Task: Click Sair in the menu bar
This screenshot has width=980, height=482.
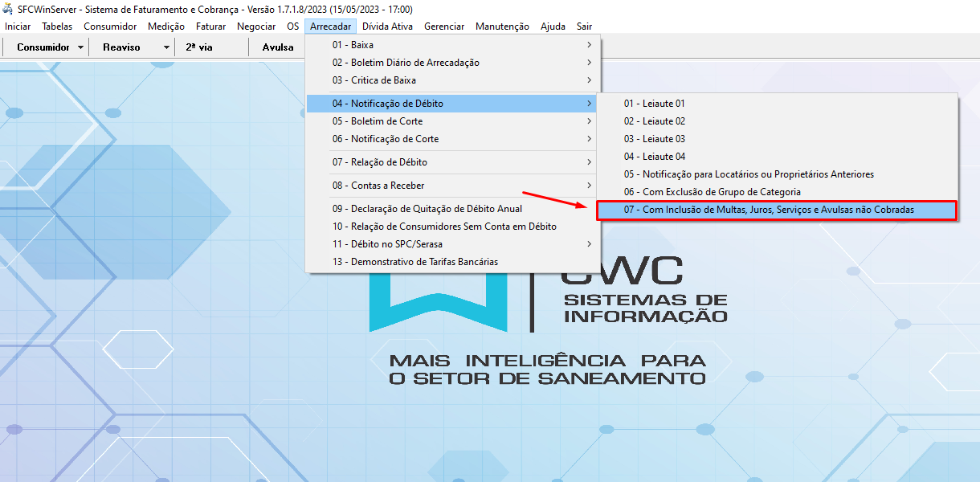Action: coord(584,27)
